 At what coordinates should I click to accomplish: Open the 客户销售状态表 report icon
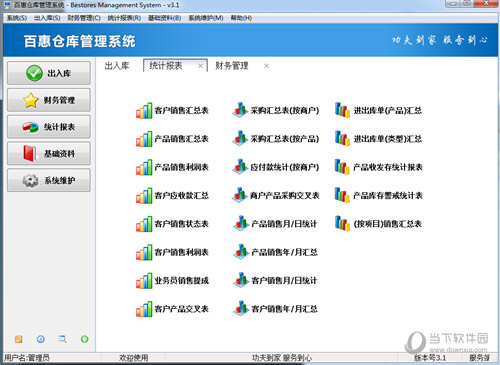coord(144,224)
